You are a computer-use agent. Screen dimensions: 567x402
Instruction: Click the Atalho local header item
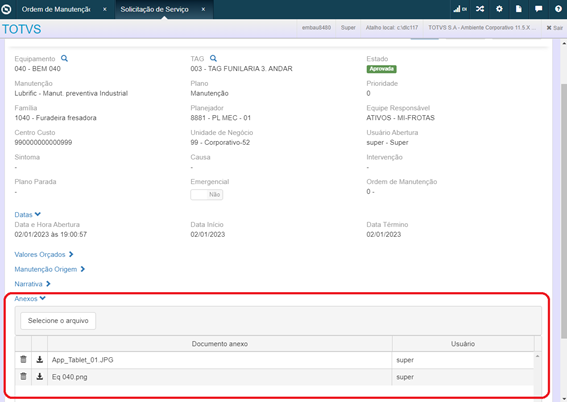(392, 28)
